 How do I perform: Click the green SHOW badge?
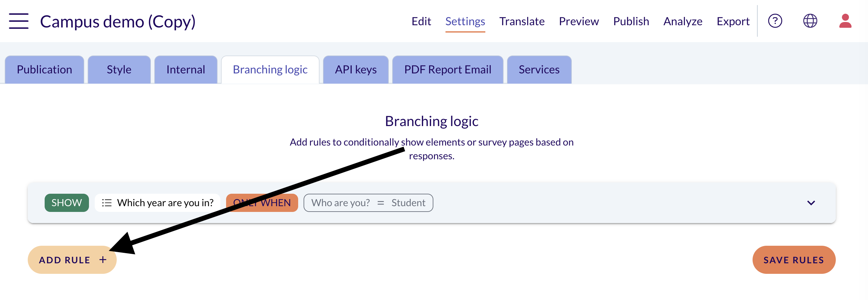[x=67, y=203]
